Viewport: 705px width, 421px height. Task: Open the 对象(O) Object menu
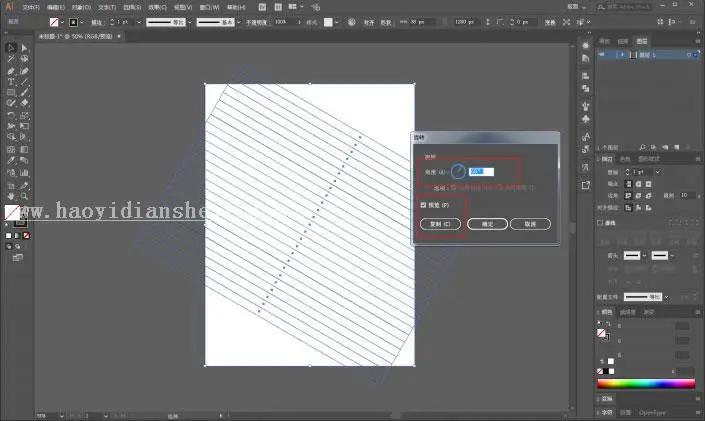click(81, 8)
